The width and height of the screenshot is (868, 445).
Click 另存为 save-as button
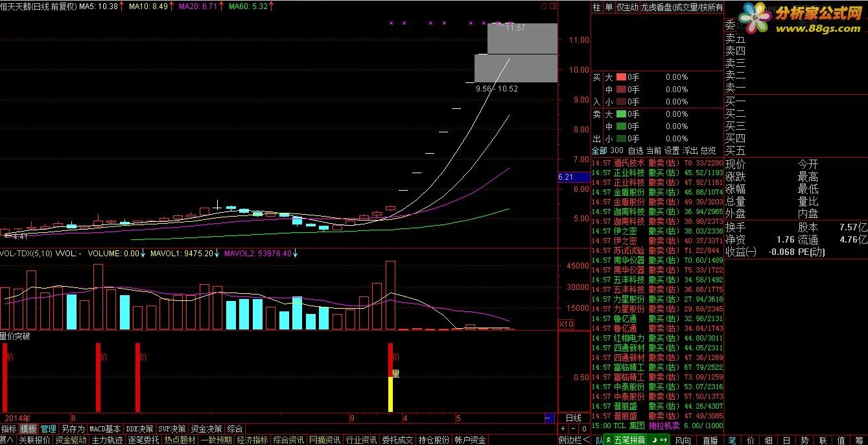pos(73,429)
